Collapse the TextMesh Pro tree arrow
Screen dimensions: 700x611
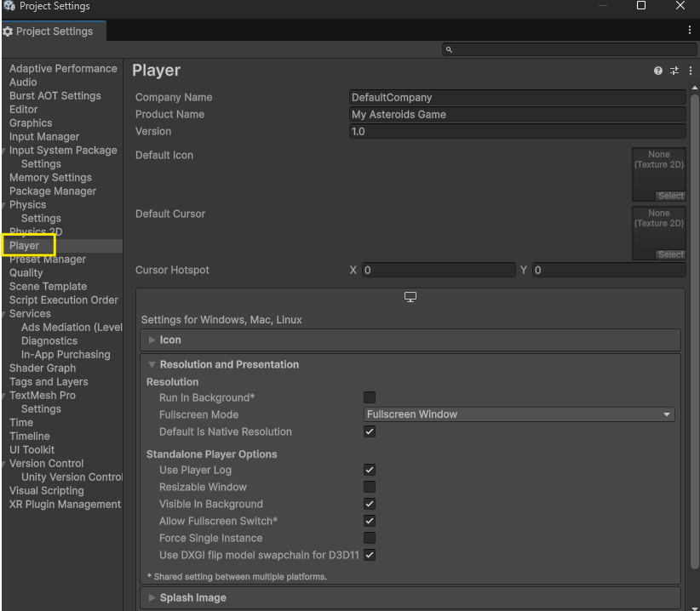(x=4, y=396)
